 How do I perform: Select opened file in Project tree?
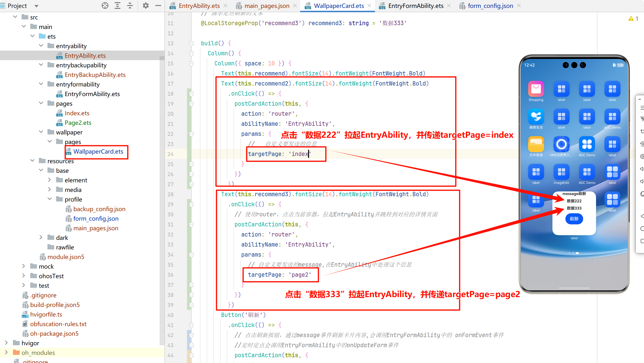(x=105, y=6)
